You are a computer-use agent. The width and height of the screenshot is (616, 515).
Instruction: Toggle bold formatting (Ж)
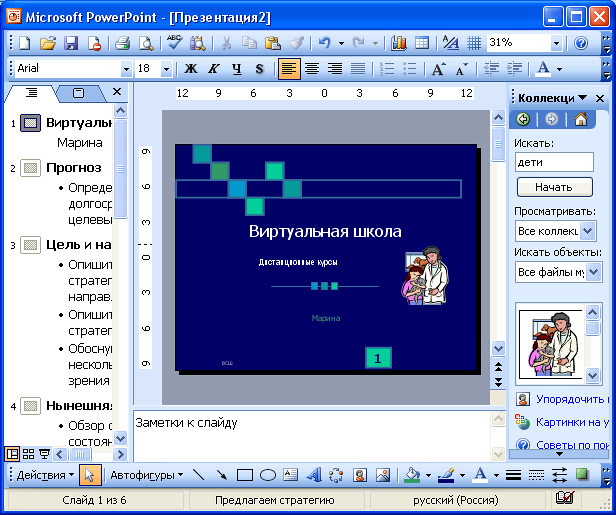coord(191,69)
